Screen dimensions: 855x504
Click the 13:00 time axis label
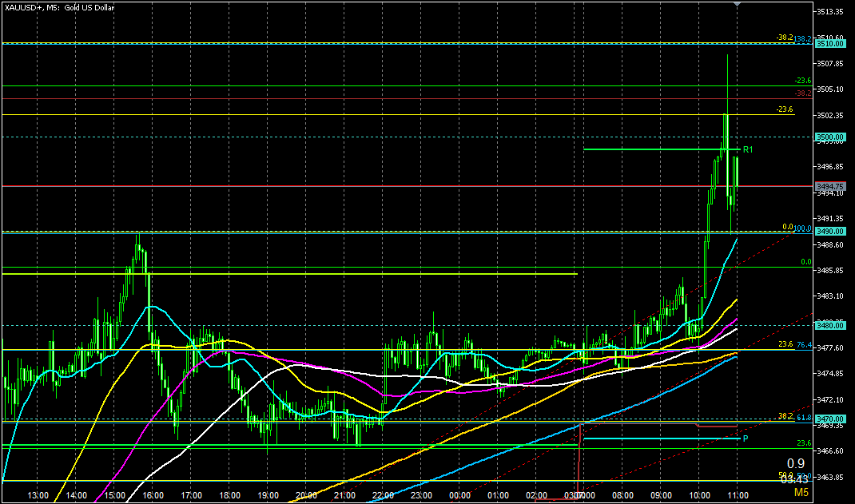click(38, 495)
